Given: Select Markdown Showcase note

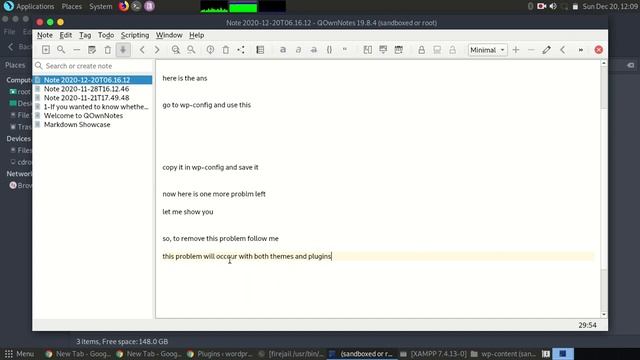Looking at the screenshot, I should click(93, 125).
